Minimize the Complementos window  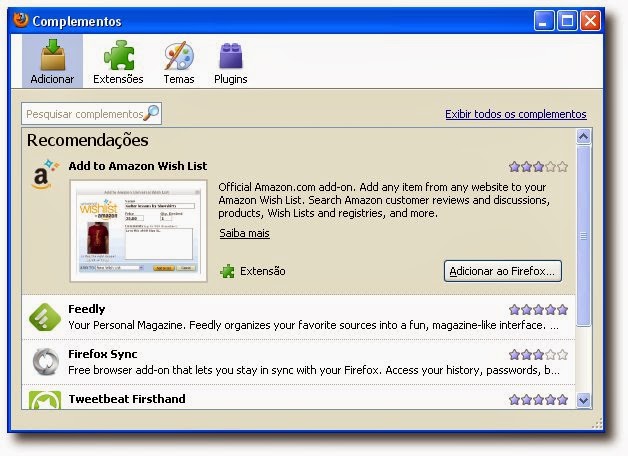tap(544, 20)
